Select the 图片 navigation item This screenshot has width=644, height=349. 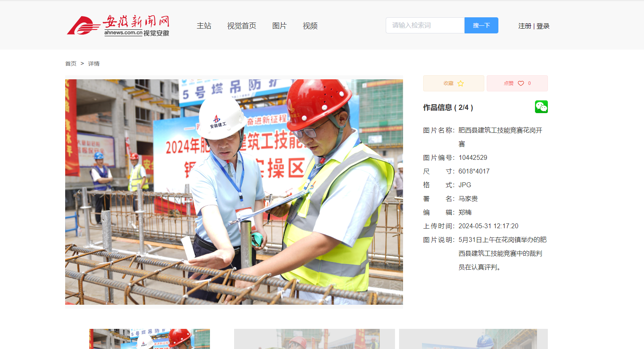pos(279,26)
